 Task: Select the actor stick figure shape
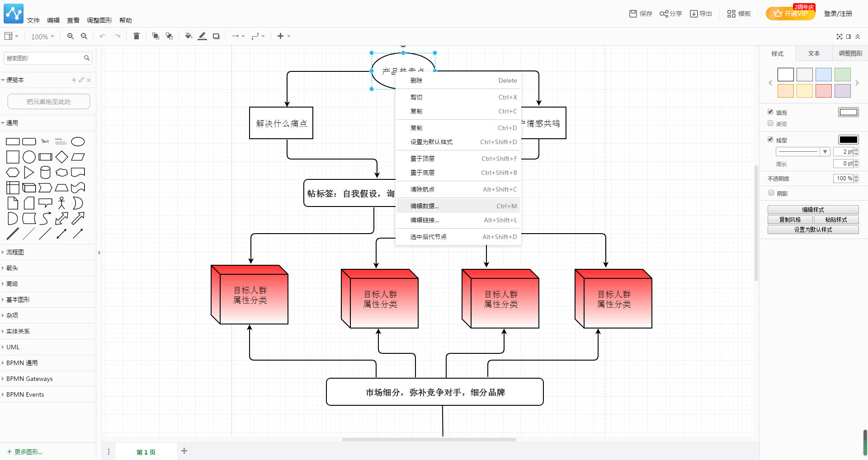pyautogui.click(x=62, y=203)
